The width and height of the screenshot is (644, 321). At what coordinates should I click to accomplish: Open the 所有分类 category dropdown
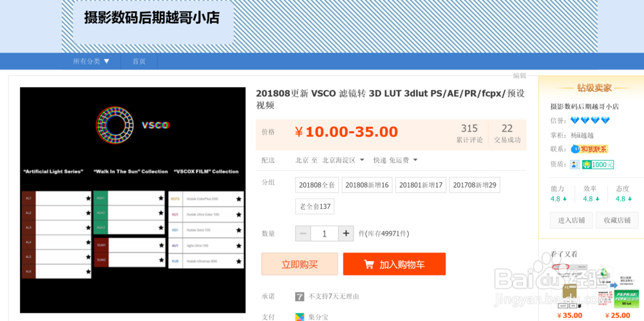coord(91,61)
